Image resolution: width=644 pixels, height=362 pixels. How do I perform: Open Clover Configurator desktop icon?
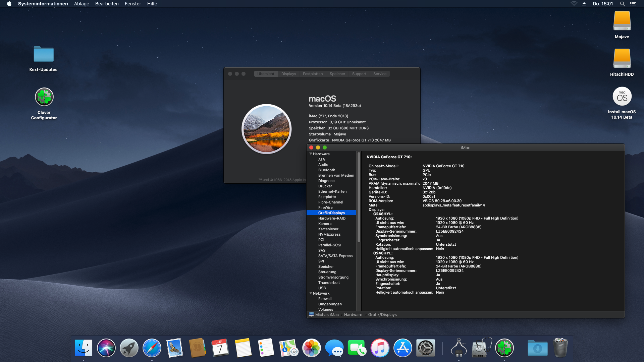click(44, 97)
